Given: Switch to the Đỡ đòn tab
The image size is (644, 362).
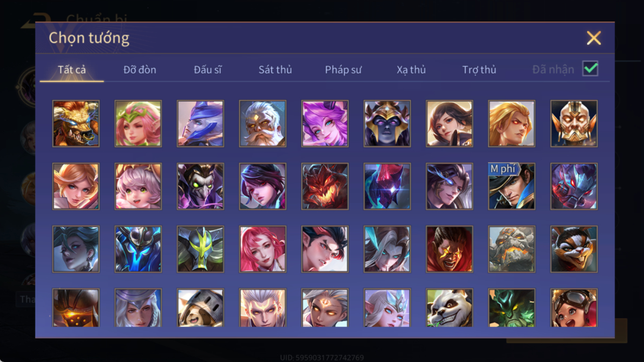Looking at the screenshot, I should [x=140, y=70].
